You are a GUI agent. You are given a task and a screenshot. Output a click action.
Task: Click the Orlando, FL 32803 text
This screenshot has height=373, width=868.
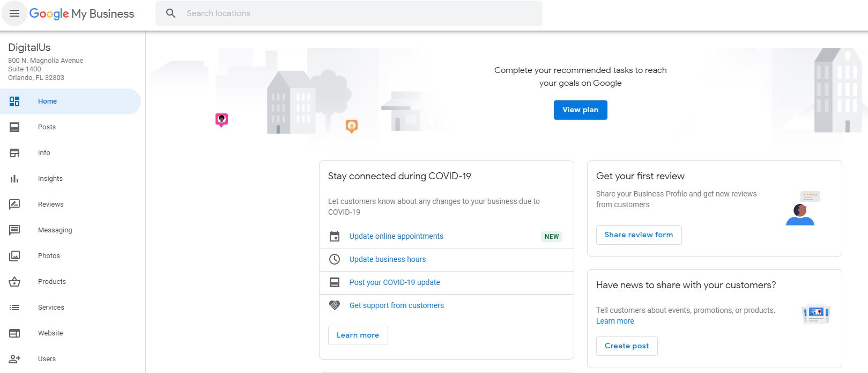pyautogui.click(x=36, y=78)
